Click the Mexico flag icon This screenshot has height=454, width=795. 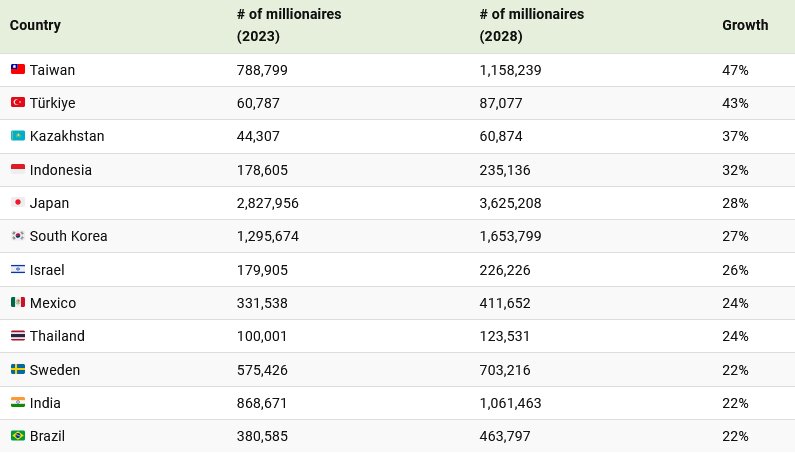click(17, 303)
